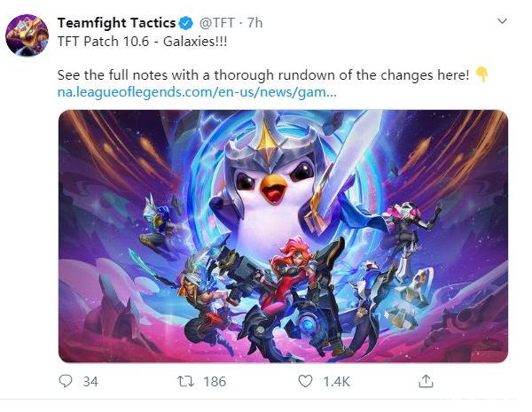Retweet this TFT Patch 10.6 post
This screenshot has height=412, width=532.
[x=186, y=382]
